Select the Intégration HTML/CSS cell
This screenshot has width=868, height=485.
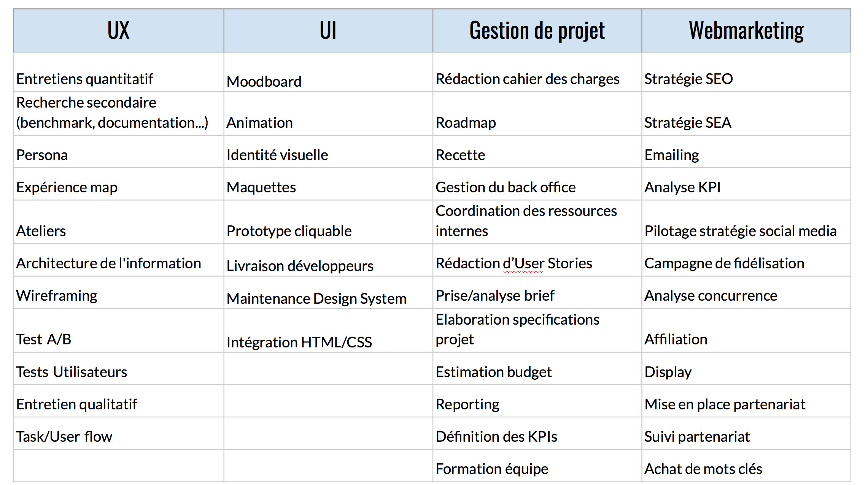[328, 330]
